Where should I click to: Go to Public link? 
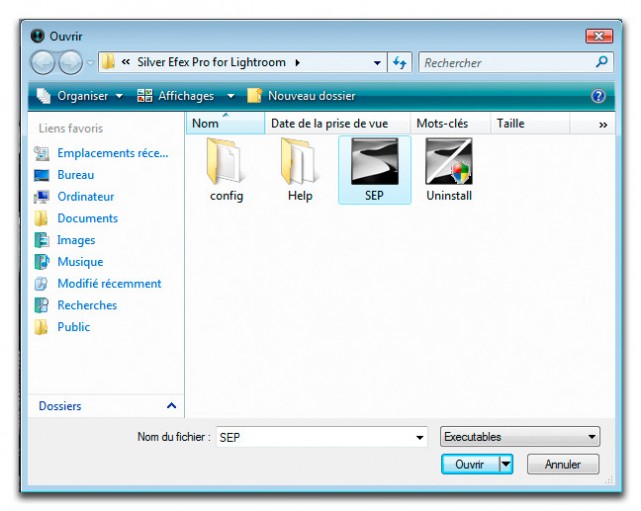[x=74, y=327]
